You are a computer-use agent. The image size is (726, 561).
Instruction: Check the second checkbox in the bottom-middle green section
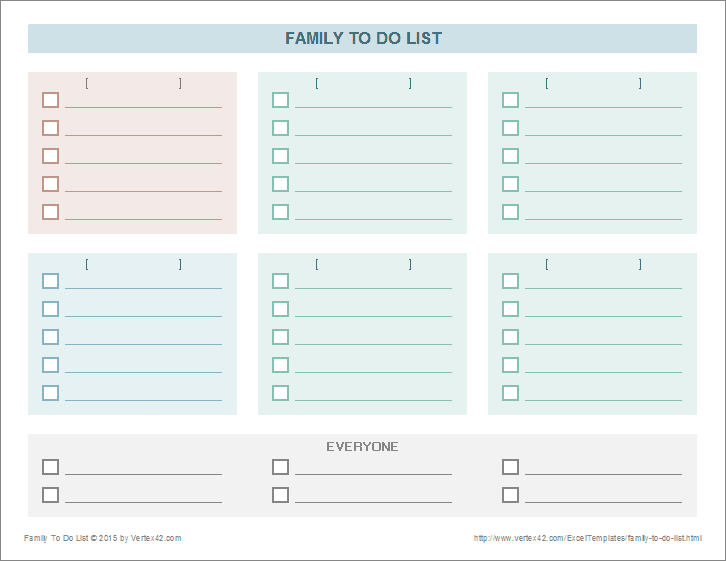(280, 309)
